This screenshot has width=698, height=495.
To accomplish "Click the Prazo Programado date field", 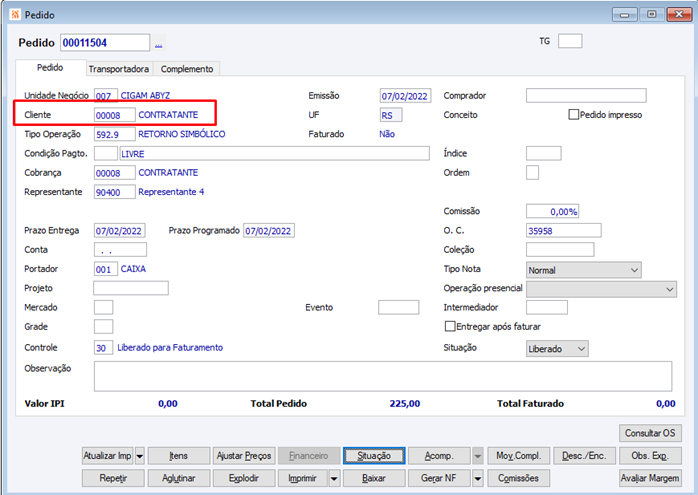I will coord(268,231).
